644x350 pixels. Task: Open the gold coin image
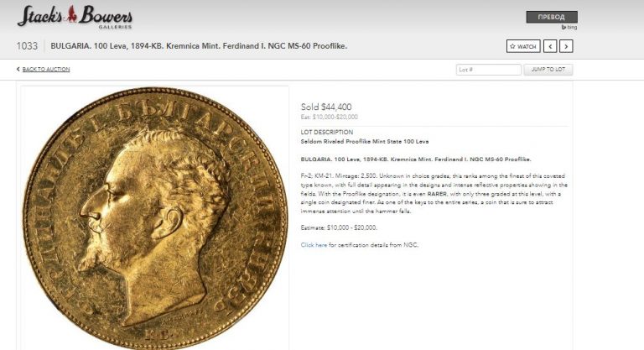tap(155, 218)
